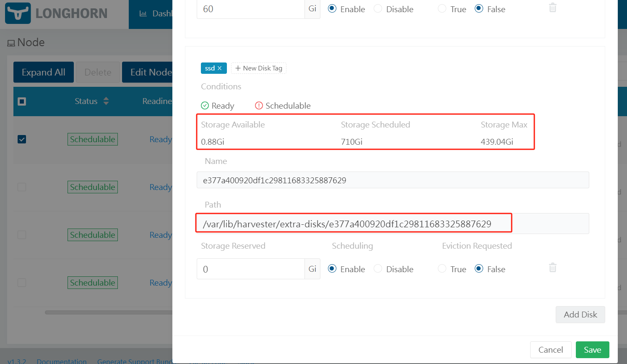627x364 pixels.
Task: Sort nodes by the Status column
Action: click(106, 101)
